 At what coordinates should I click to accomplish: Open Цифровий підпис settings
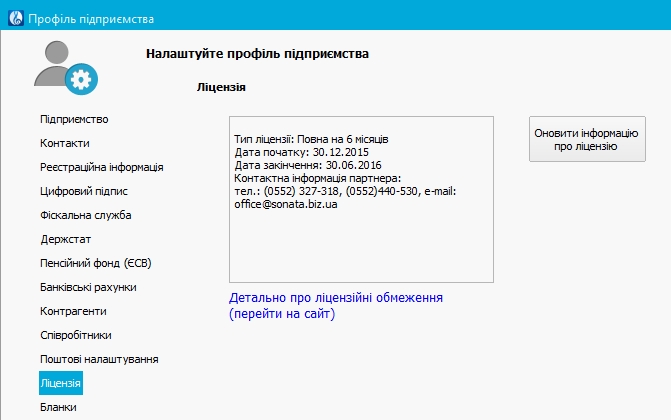83,191
